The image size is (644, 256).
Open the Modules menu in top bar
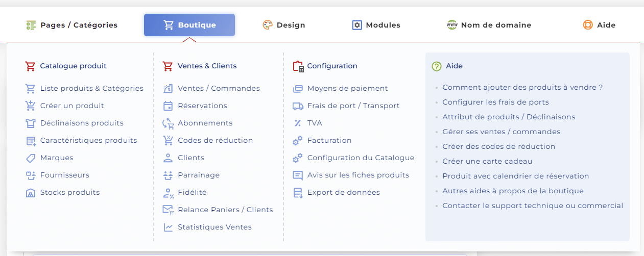click(x=376, y=25)
